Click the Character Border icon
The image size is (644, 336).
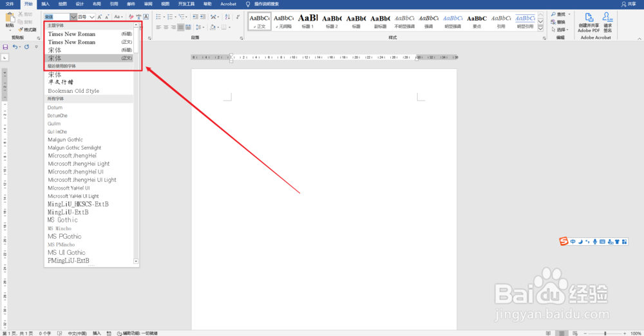(x=146, y=17)
